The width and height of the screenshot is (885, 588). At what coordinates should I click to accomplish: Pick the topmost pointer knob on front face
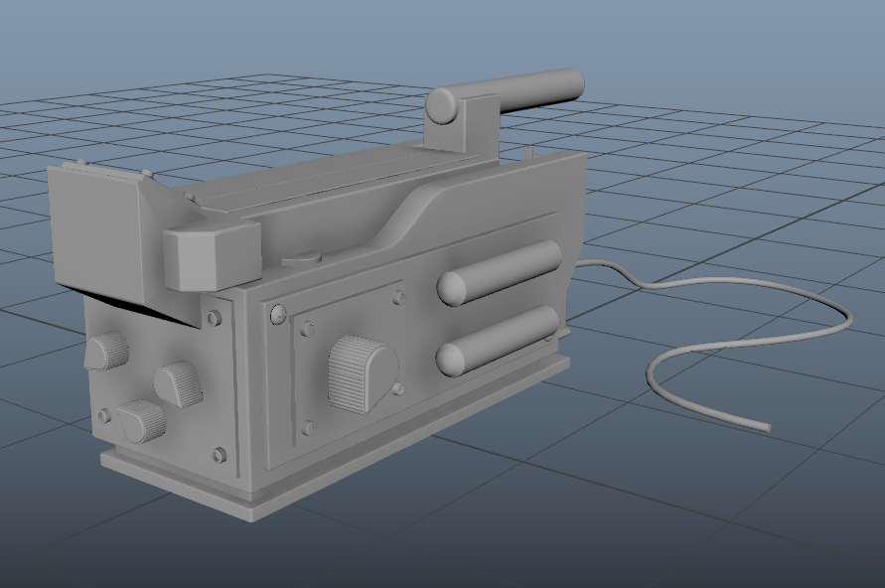coord(106,351)
